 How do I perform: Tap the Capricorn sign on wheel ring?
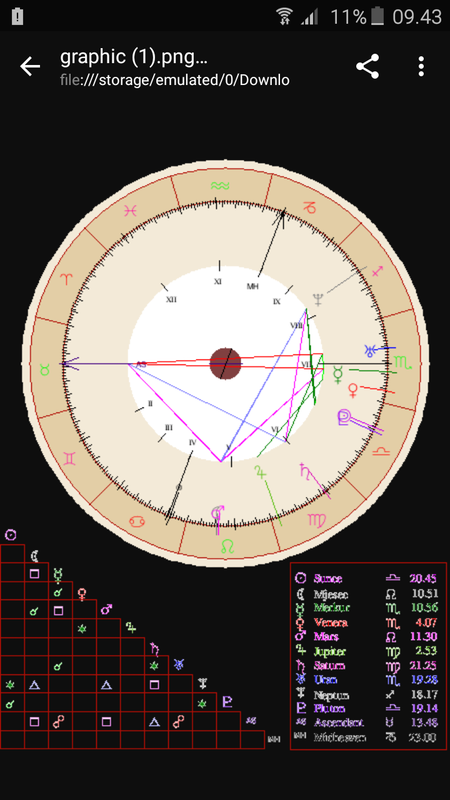(309, 208)
